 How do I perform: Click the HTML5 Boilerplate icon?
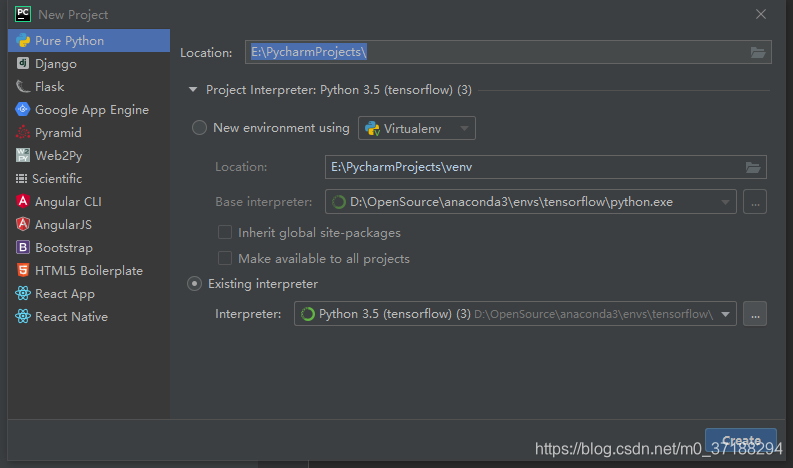pos(23,270)
